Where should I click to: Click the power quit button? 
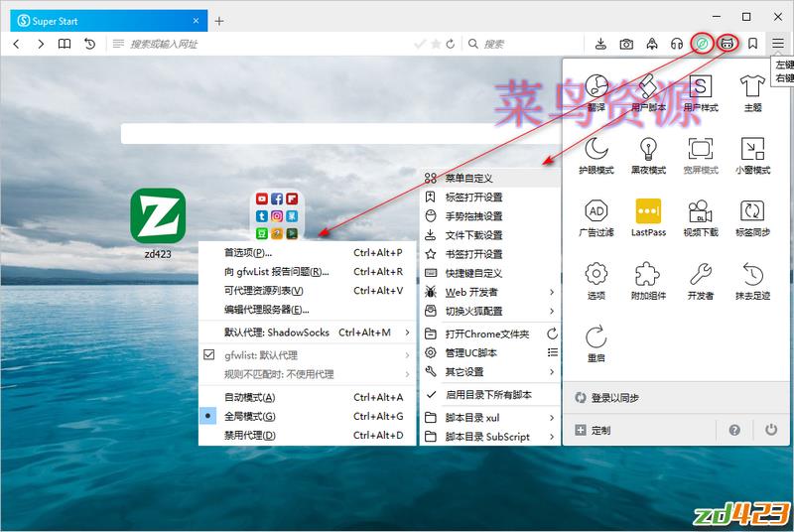tap(771, 430)
